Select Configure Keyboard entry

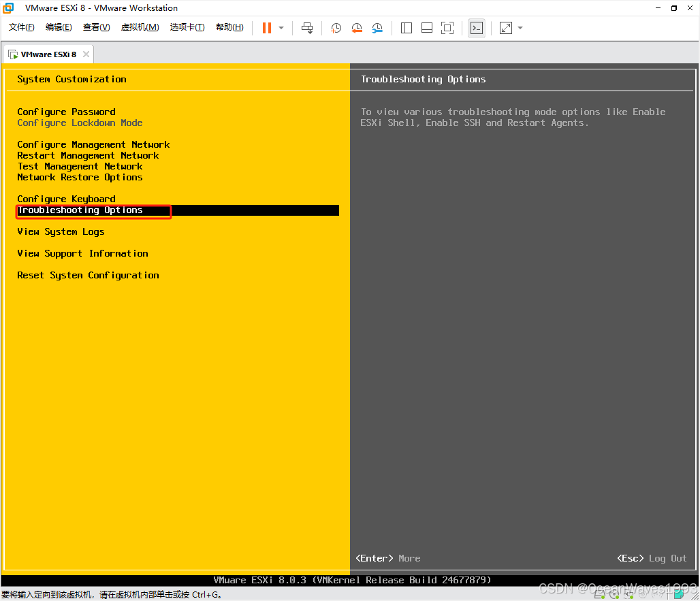[66, 199]
